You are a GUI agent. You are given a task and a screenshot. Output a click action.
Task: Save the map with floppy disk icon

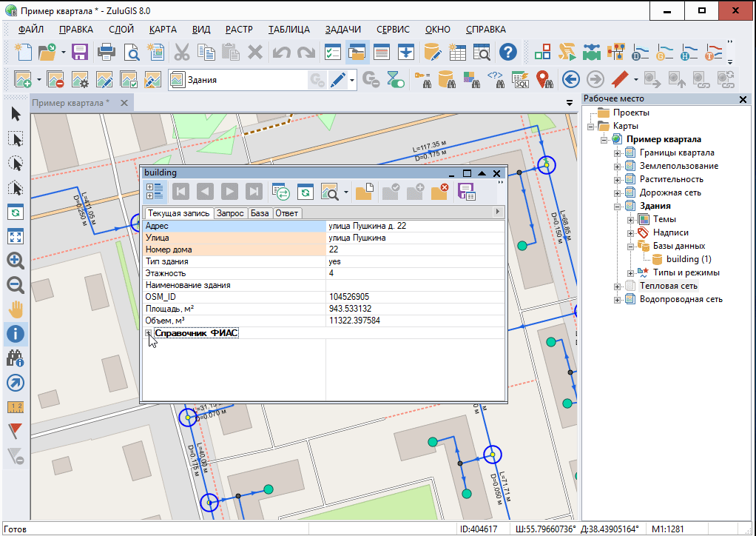coord(79,52)
